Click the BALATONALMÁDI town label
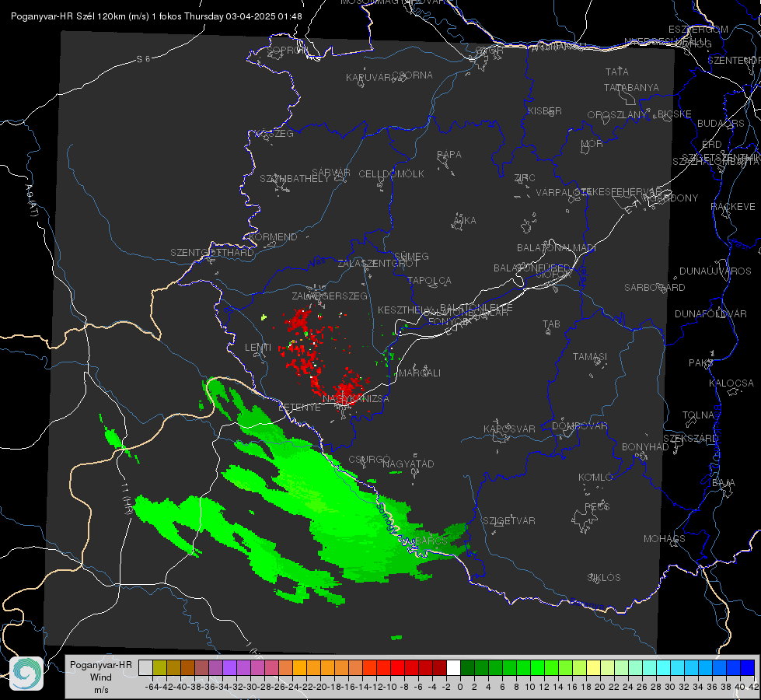 pos(557,248)
